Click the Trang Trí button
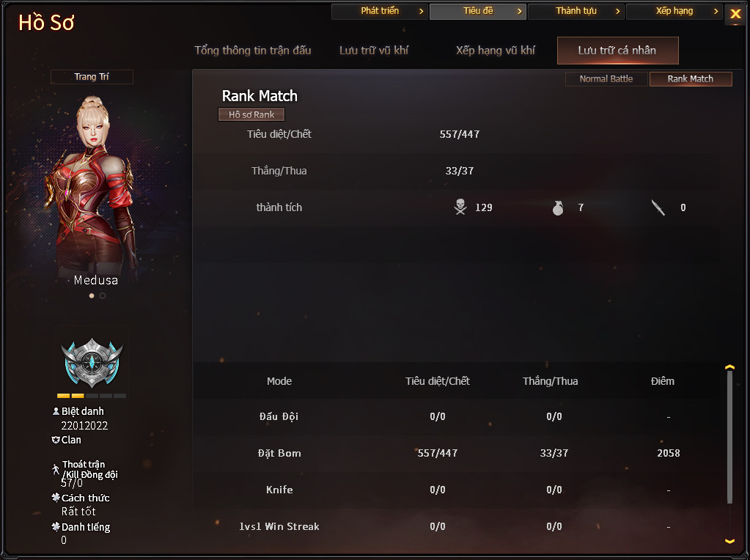 pyautogui.click(x=92, y=76)
